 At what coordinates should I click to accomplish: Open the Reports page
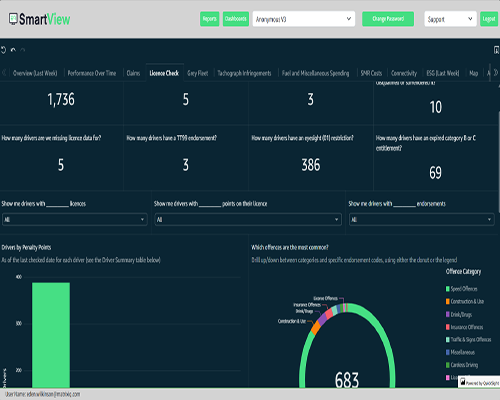pyautogui.click(x=210, y=19)
